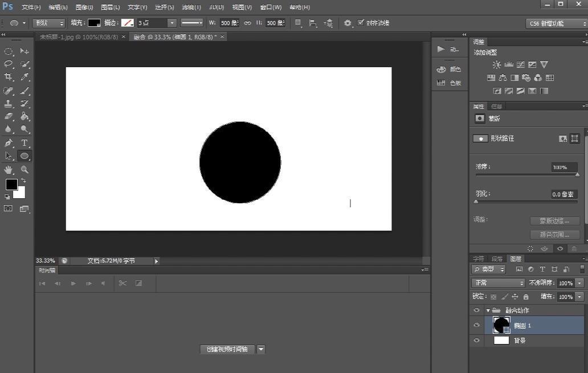
Task: Toggle link between width and height
Action: (x=247, y=23)
